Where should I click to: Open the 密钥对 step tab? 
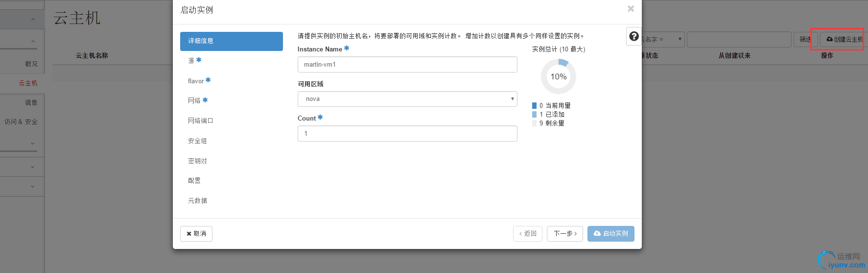pos(197,161)
